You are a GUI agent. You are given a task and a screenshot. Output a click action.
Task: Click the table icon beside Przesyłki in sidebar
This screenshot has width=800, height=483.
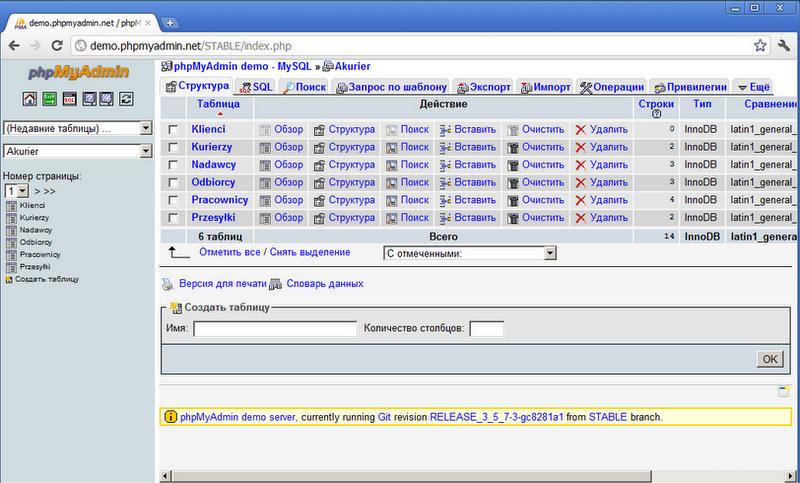11,267
